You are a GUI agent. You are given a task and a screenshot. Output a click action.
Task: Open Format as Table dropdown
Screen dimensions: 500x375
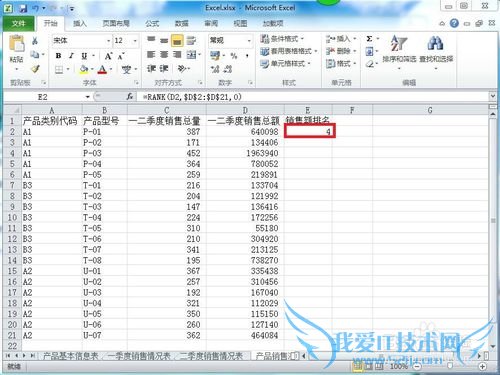[289, 51]
